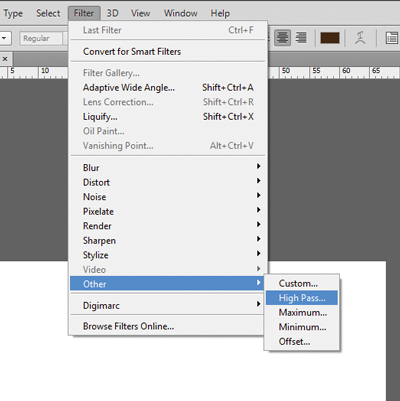The width and height of the screenshot is (400, 401).
Task: Open the 3D menu
Action: click(x=112, y=13)
